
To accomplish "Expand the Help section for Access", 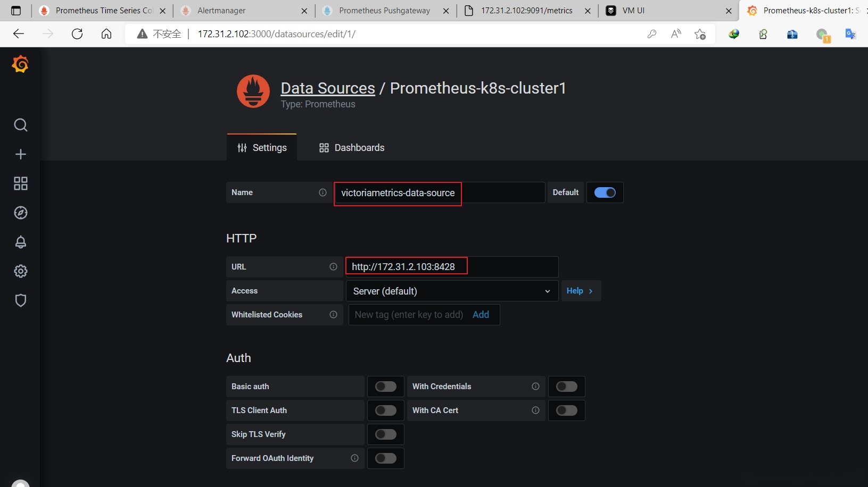I will [x=580, y=291].
